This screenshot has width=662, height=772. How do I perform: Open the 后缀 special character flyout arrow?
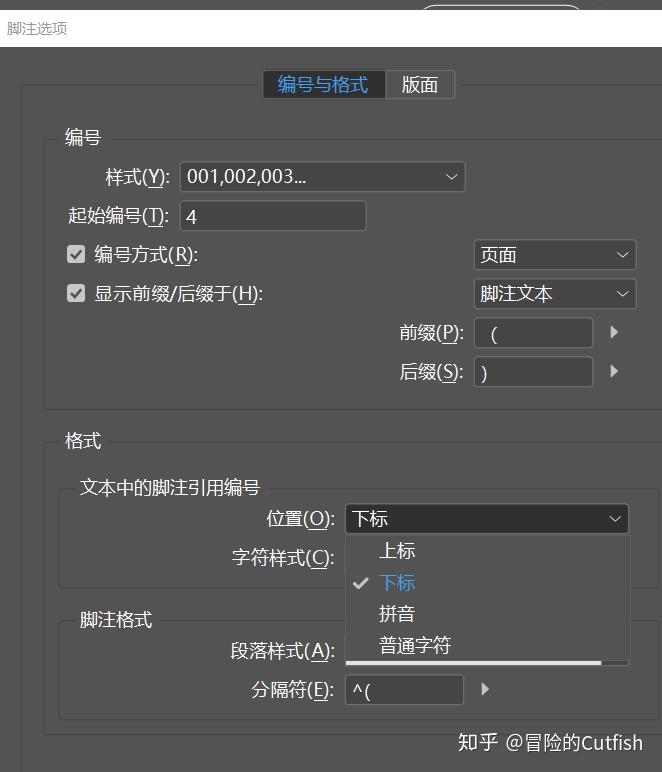tap(614, 371)
